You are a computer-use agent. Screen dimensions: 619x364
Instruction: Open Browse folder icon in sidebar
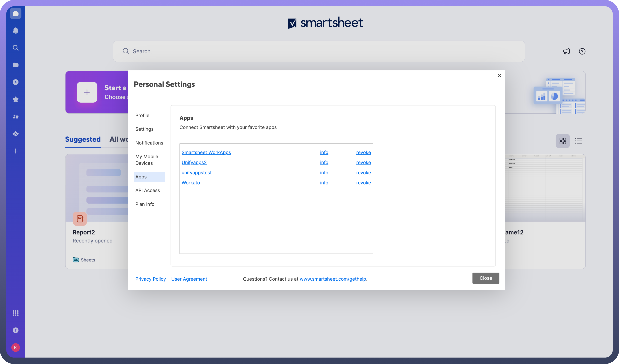(x=15, y=65)
